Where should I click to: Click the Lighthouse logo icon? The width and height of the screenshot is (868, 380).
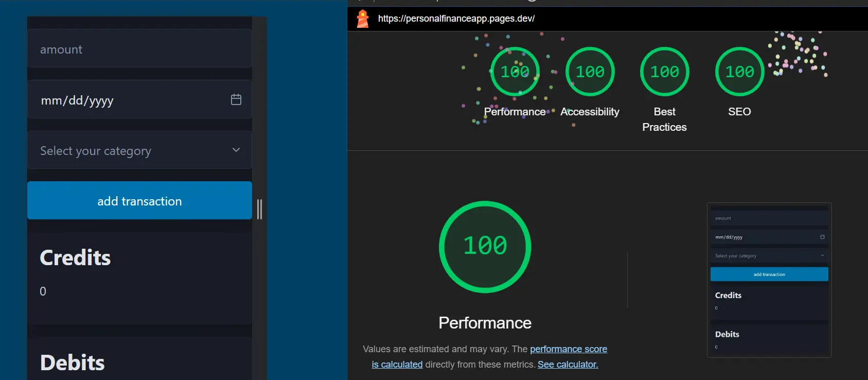(363, 19)
